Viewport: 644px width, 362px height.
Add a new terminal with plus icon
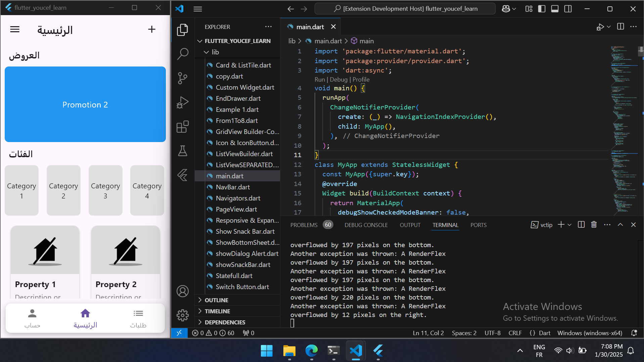coord(561,225)
